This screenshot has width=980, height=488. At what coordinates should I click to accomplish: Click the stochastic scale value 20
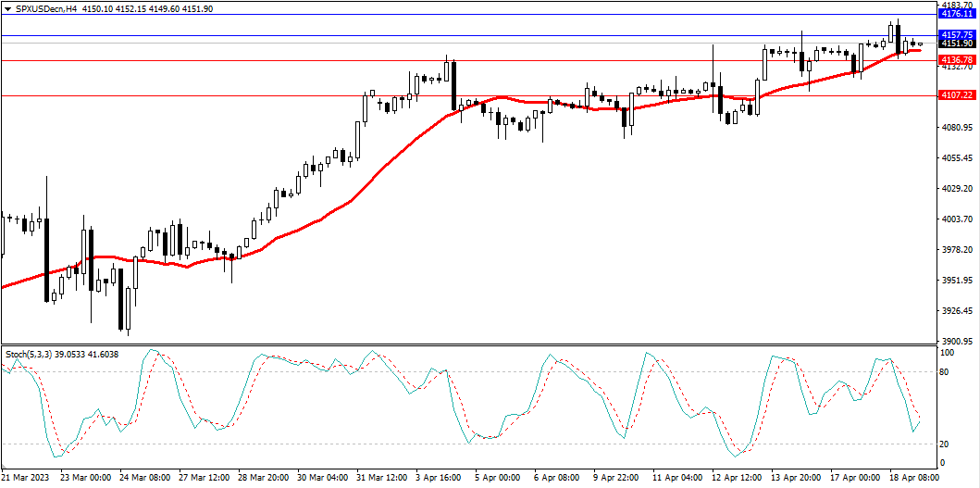tap(947, 444)
